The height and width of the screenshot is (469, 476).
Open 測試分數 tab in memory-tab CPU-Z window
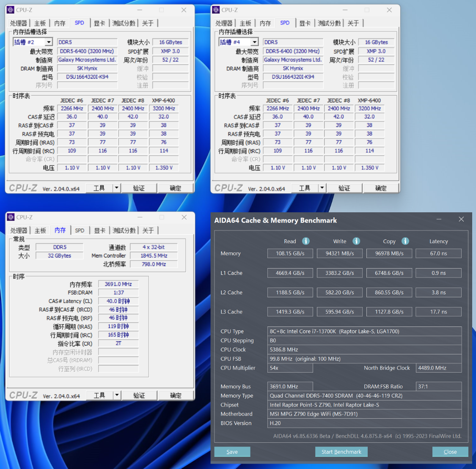coord(124,230)
